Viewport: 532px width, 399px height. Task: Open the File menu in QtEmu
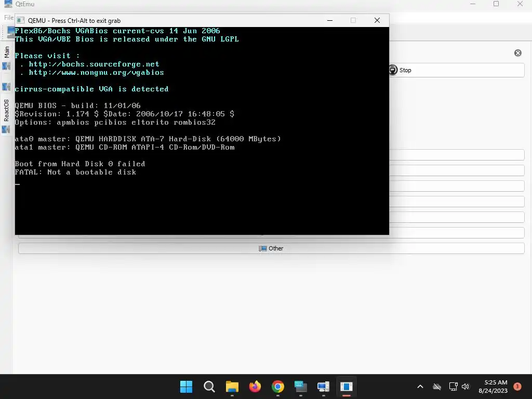pyautogui.click(x=9, y=17)
